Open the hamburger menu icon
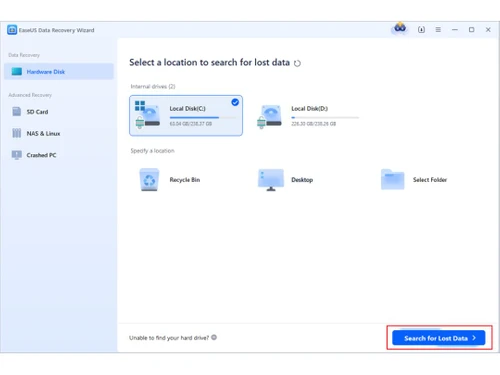The height and width of the screenshot is (375, 500). pos(438,30)
